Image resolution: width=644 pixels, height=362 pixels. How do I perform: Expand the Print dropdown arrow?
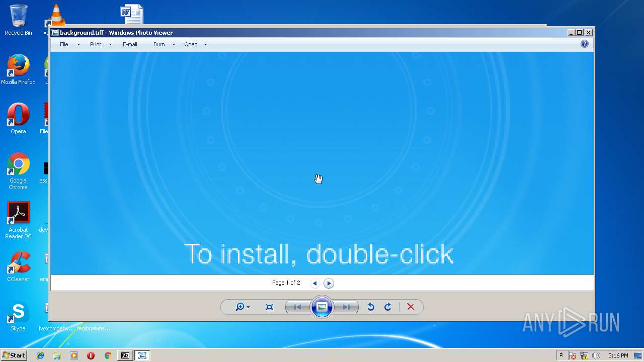click(x=110, y=44)
